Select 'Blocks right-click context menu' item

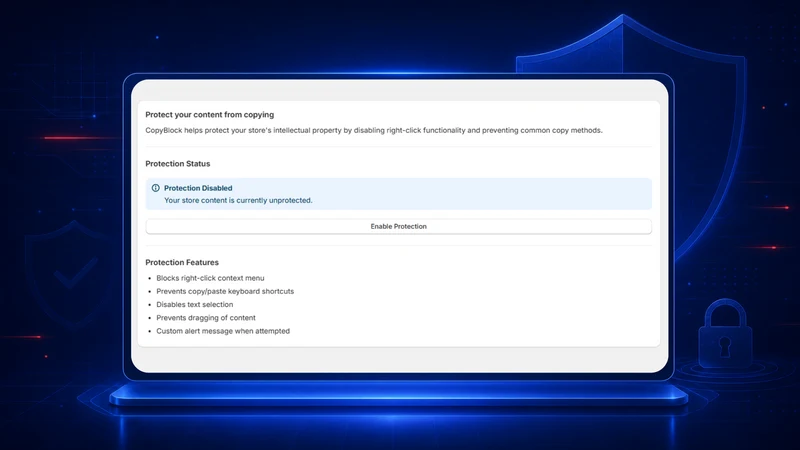pos(210,278)
